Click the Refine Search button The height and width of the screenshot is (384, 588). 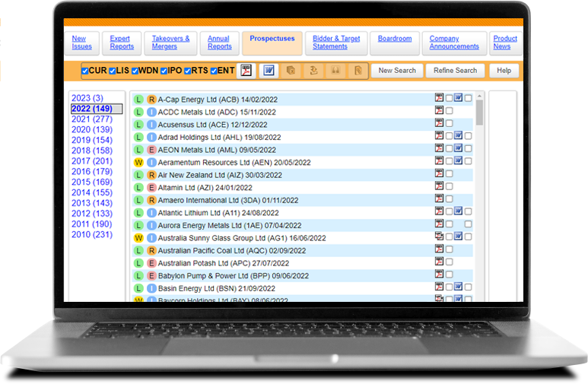(455, 71)
